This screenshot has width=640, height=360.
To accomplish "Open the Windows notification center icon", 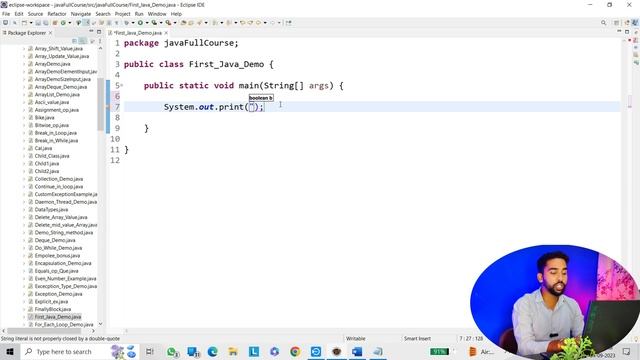I will tap(626, 351).
